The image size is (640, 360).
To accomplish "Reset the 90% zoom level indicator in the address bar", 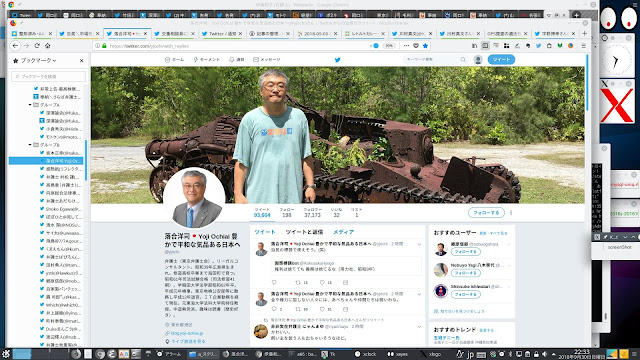I will pos(389,46).
